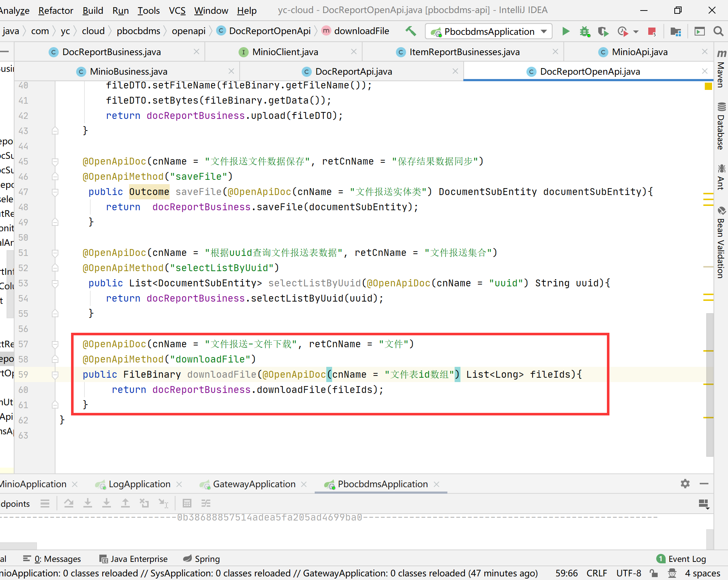The width and height of the screenshot is (728, 580).
Task: Expand the PbocbdmsApplication run configuration dropdown
Action: pyautogui.click(x=544, y=32)
